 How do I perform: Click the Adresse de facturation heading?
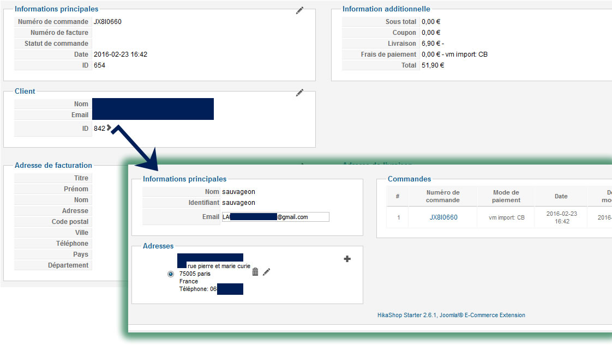(x=53, y=165)
